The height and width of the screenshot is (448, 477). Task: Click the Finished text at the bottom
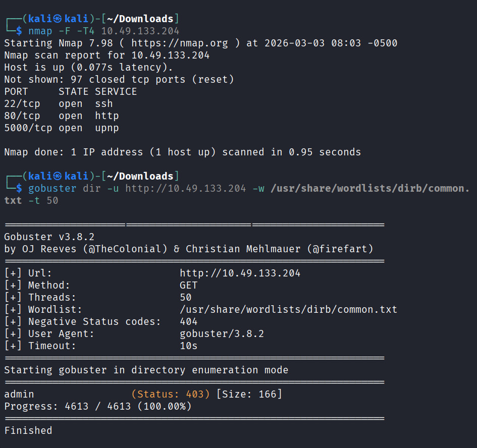tap(28, 430)
